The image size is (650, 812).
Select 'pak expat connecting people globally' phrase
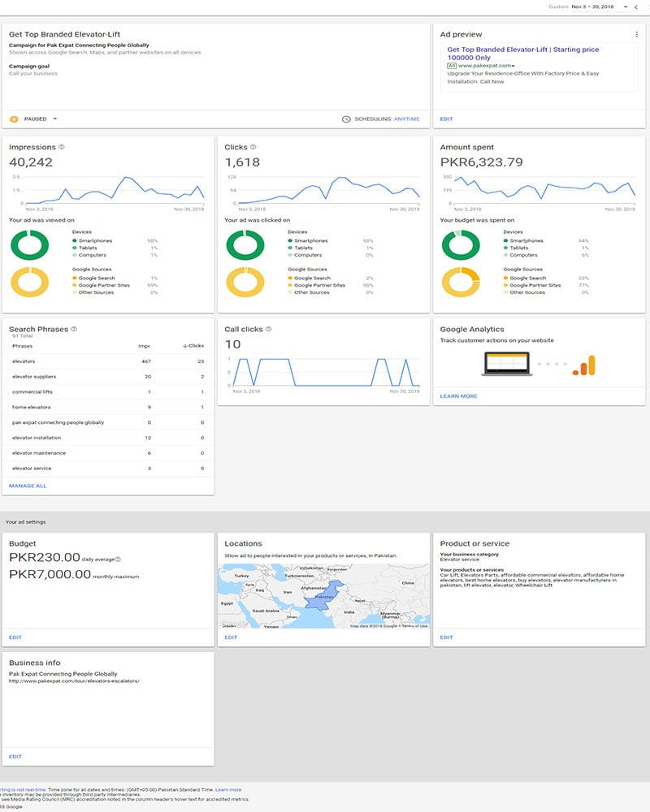pyautogui.click(x=108, y=422)
